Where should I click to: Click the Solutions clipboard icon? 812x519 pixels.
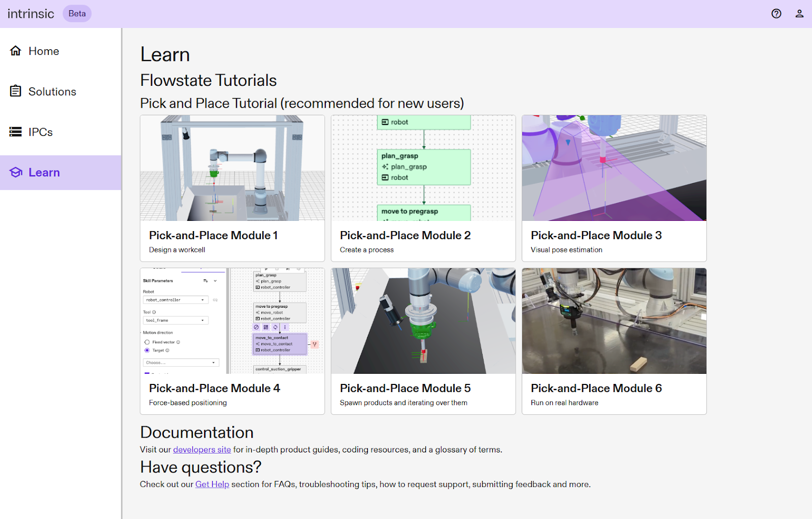[x=16, y=91]
